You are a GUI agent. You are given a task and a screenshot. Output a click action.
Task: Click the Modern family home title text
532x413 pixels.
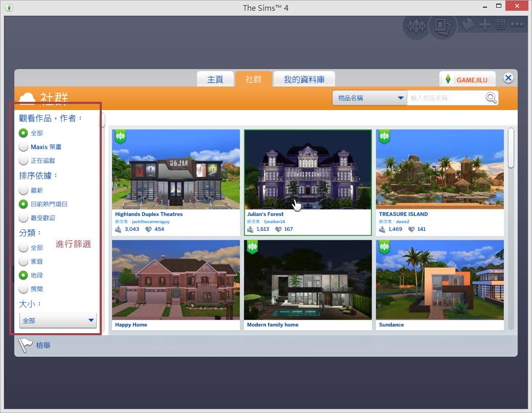273,325
